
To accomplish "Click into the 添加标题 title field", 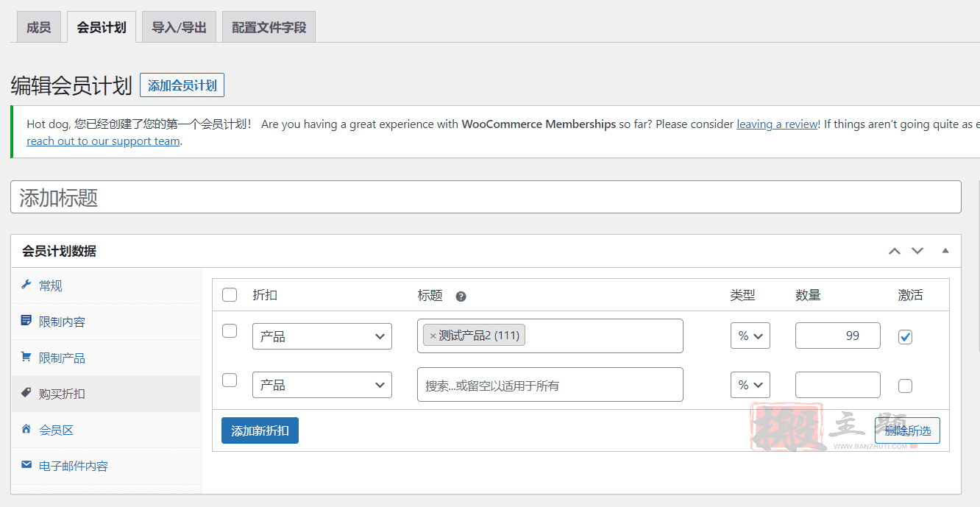I will 486,197.
